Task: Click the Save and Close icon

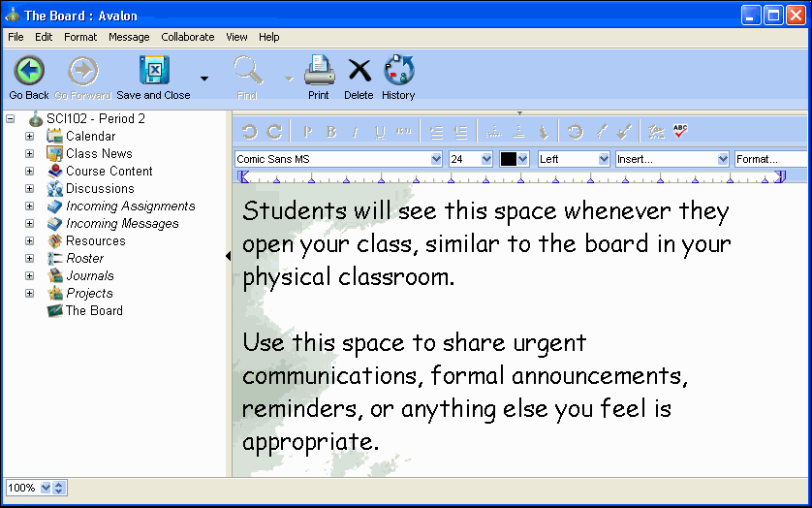Action: tap(154, 71)
